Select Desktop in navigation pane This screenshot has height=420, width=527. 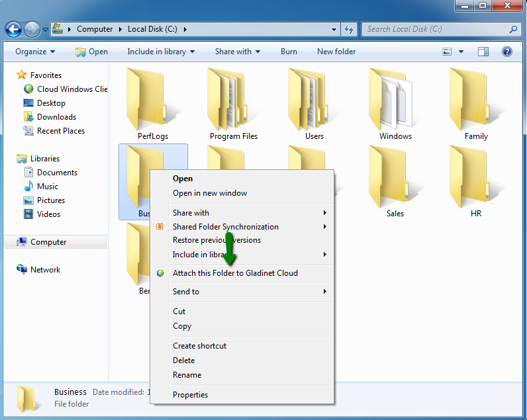(x=44, y=103)
